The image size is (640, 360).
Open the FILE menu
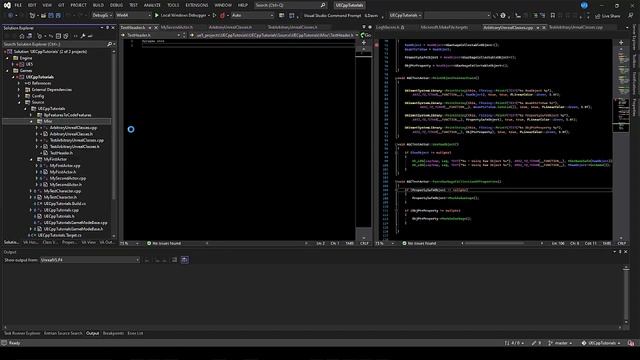click(x=18, y=5)
